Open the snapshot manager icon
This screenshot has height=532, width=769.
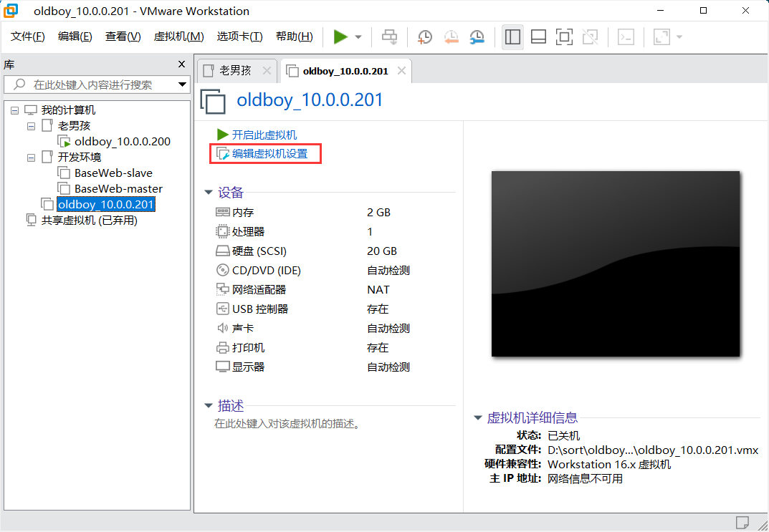tap(477, 37)
